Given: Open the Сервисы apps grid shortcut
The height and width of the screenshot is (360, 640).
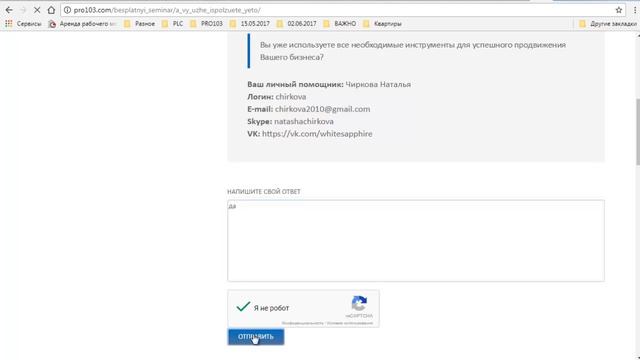Looking at the screenshot, I should [x=23, y=24].
